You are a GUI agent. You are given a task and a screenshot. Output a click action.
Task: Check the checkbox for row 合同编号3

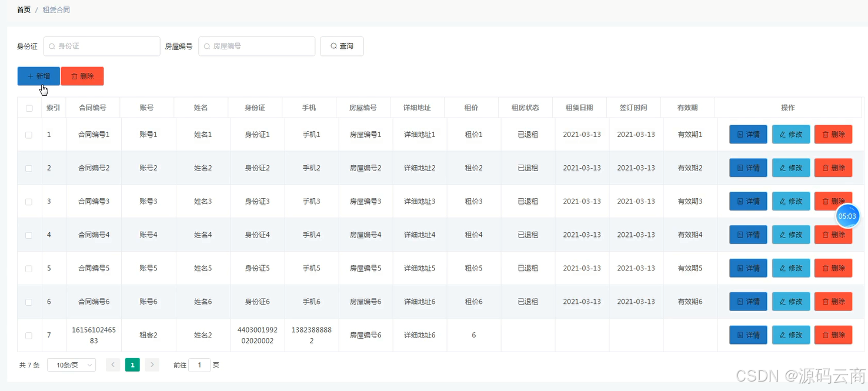29,202
